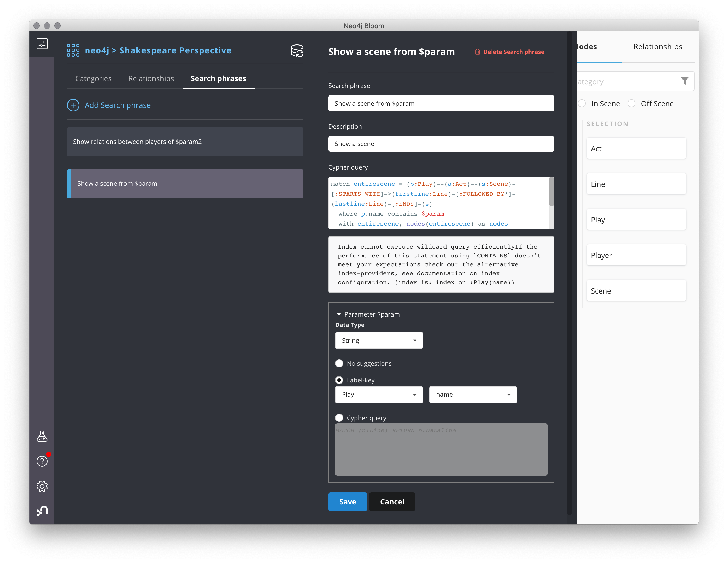Click Add Search phrase link
Image resolution: width=728 pixels, height=563 pixels.
tap(118, 105)
